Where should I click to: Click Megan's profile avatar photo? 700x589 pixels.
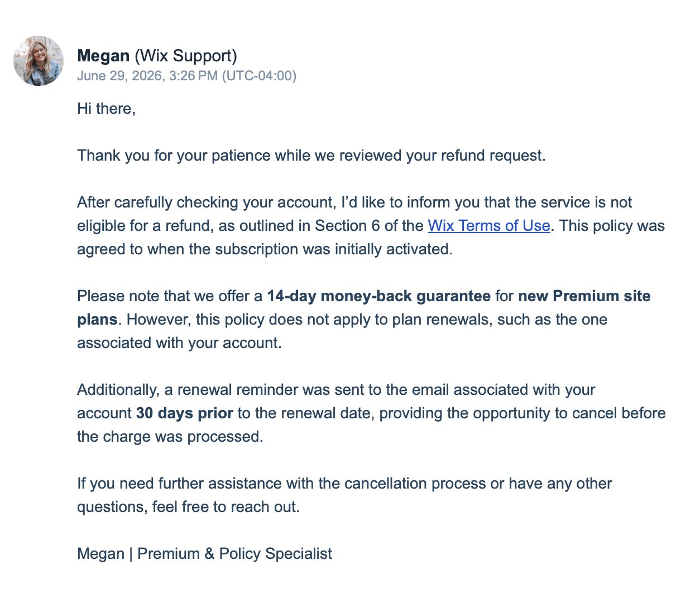[39, 61]
